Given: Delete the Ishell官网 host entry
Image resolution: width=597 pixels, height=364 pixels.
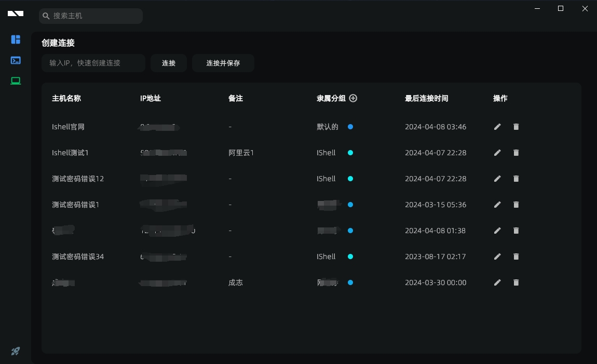Looking at the screenshot, I should (516, 127).
